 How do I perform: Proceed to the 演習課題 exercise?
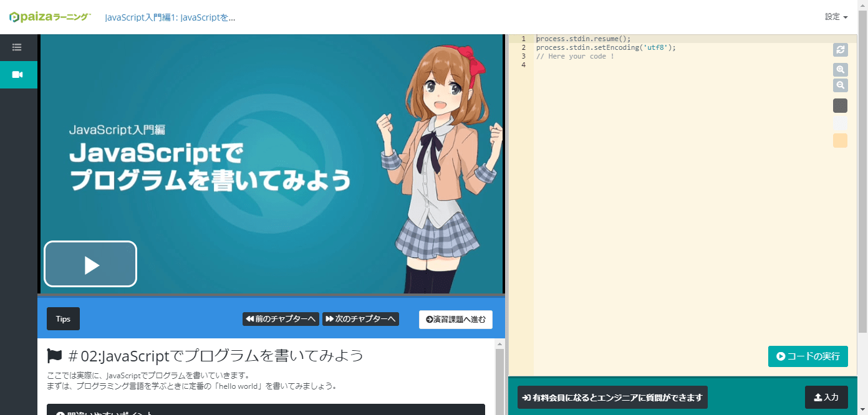tap(455, 319)
